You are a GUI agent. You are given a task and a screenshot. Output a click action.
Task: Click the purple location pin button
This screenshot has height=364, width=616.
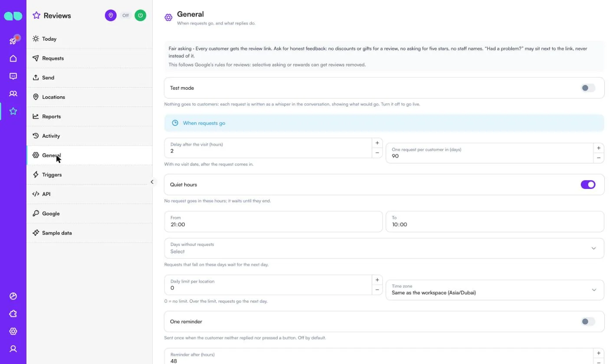tap(111, 16)
